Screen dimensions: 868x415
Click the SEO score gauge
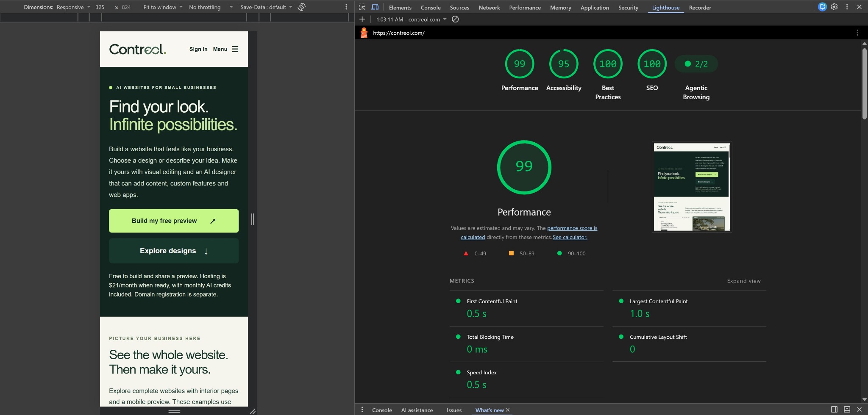[652, 64]
